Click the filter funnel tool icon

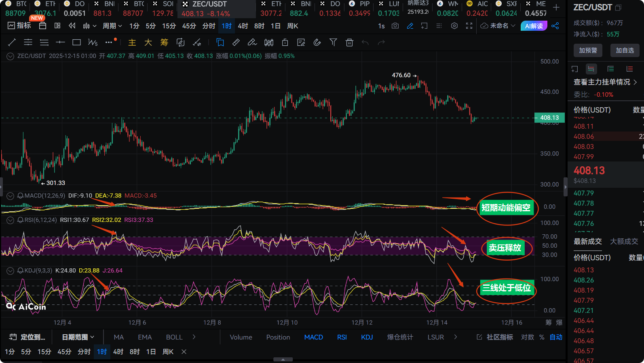pyautogui.click(x=333, y=42)
